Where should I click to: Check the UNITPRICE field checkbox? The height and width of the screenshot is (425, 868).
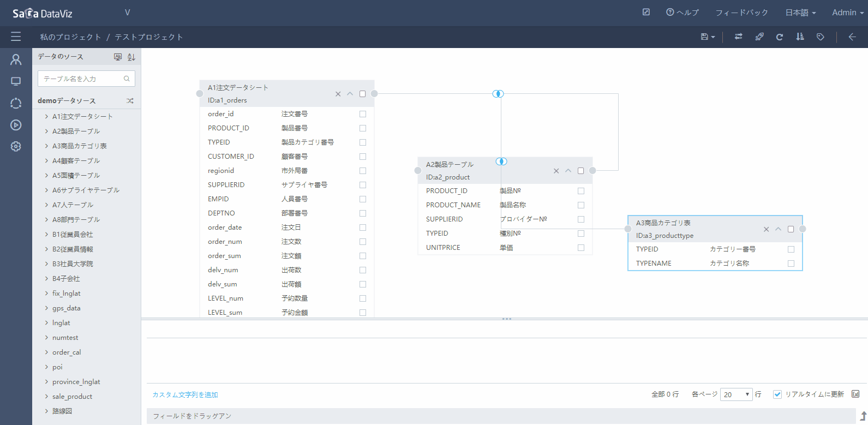pyautogui.click(x=581, y=248)
